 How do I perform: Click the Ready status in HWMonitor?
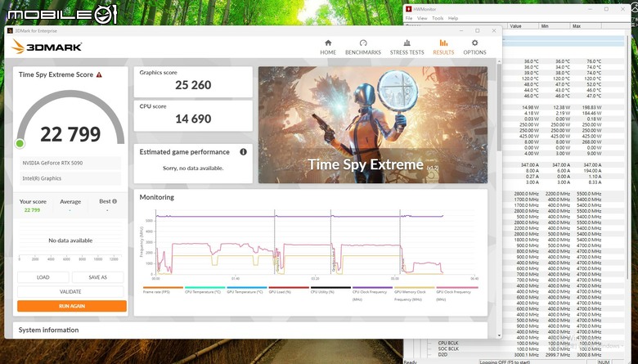pyautogui.click(x=410, y=362)
